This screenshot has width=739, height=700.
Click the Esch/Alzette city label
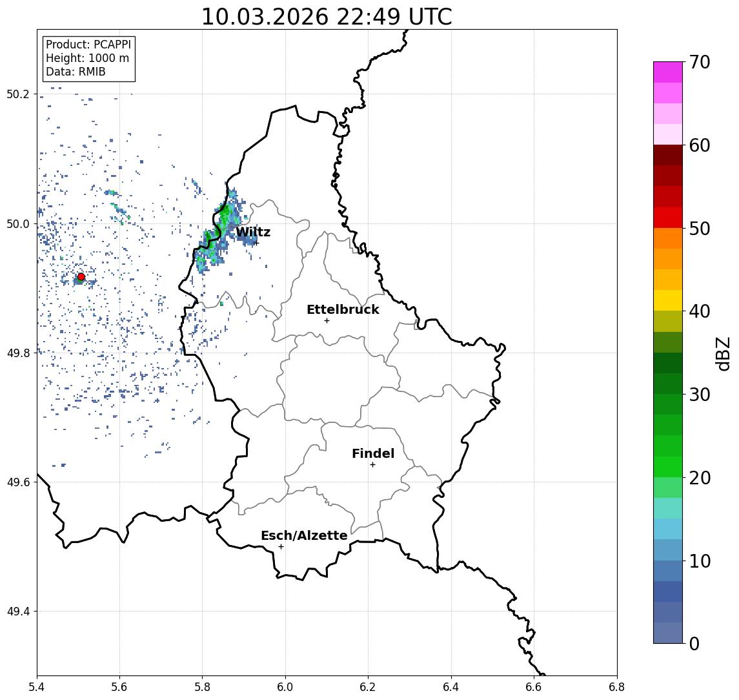[304, 535]
